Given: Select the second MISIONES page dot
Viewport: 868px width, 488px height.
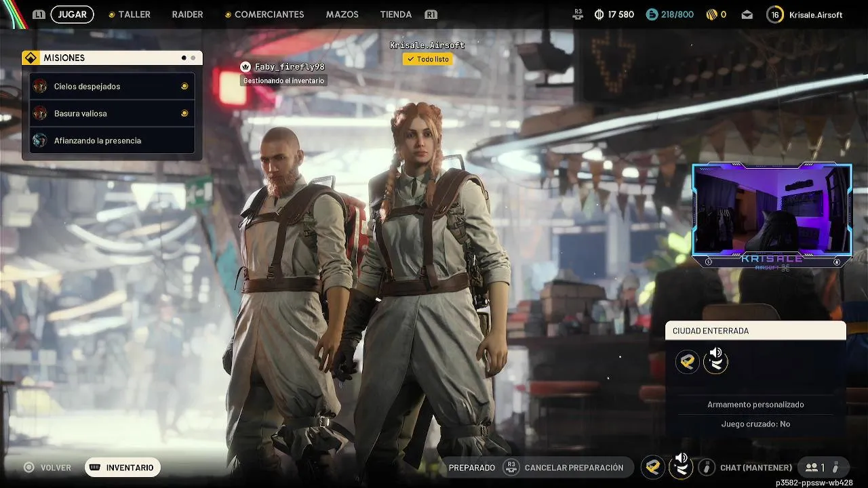Looking at the screenshot, I should (x=193, y=58).
